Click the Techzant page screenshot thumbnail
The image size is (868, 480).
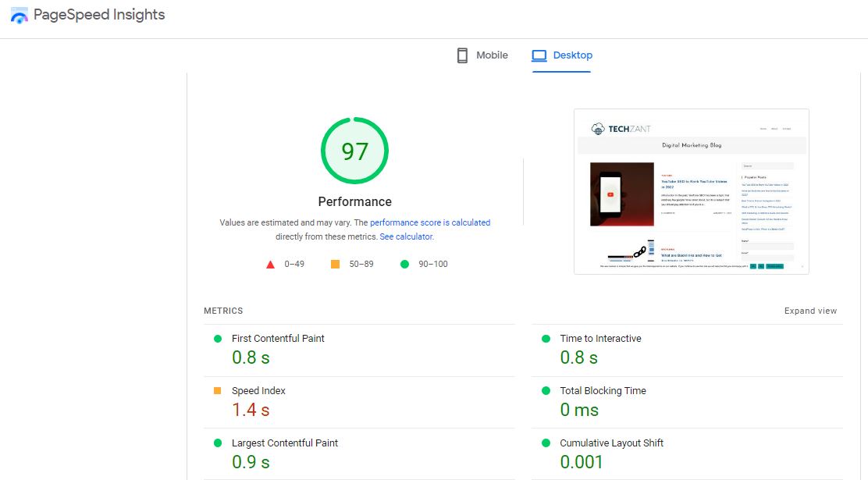692,191
